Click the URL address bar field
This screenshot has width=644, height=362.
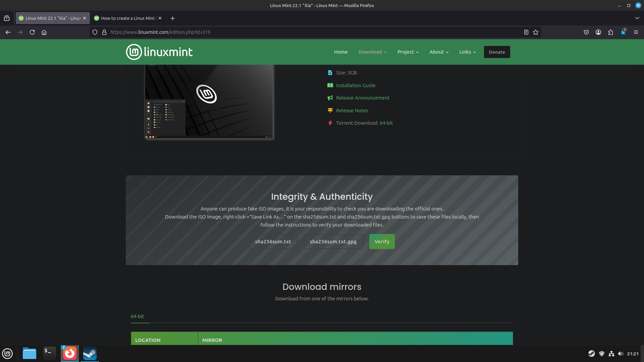tap(302, 32)
